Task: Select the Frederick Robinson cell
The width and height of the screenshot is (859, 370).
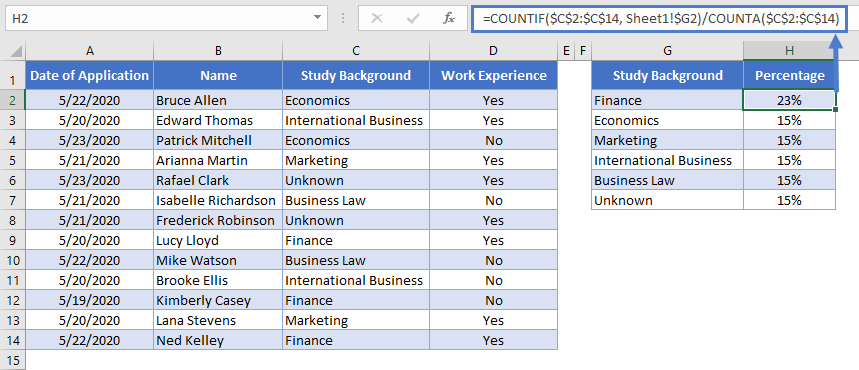Action: pyautogui.click(x=218, y=221)
